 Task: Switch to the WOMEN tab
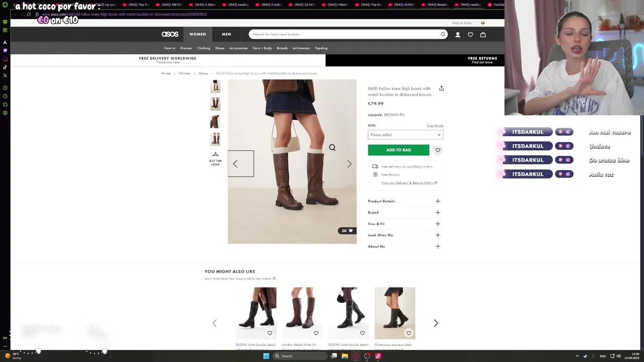click(198, 34)
